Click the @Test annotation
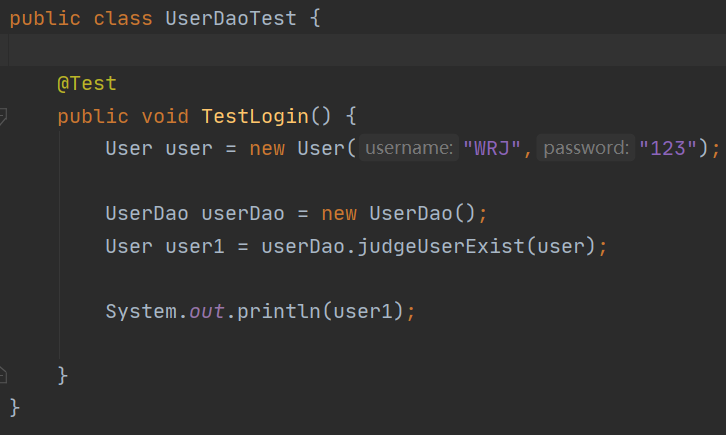This screenshot has width=726, height=435. click(87, 84)
